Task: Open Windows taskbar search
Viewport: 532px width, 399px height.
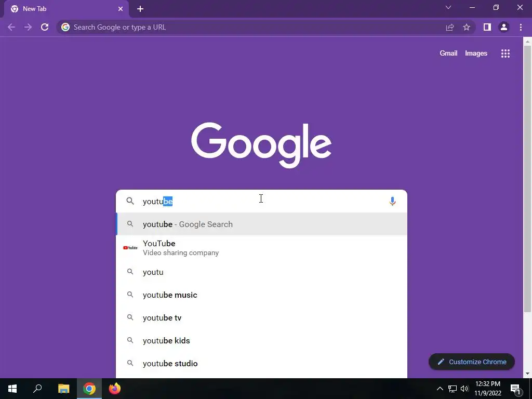Action: (x=37, y=389)
